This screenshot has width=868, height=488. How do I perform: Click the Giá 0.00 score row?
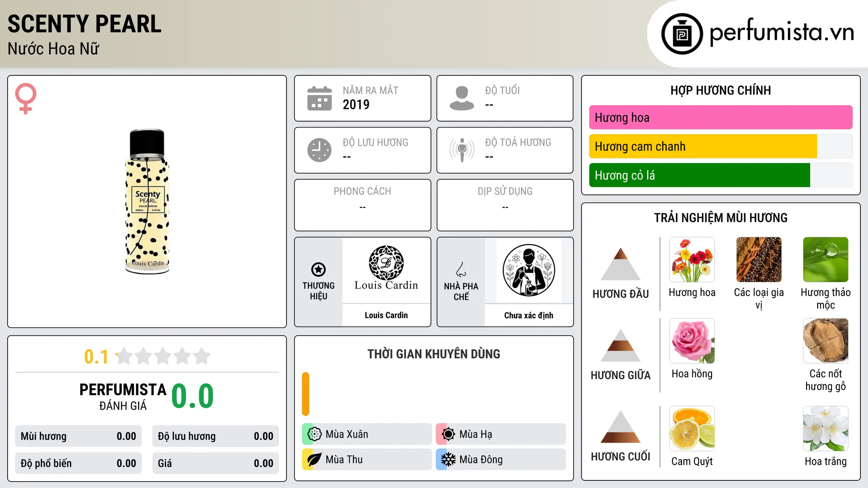215,463
